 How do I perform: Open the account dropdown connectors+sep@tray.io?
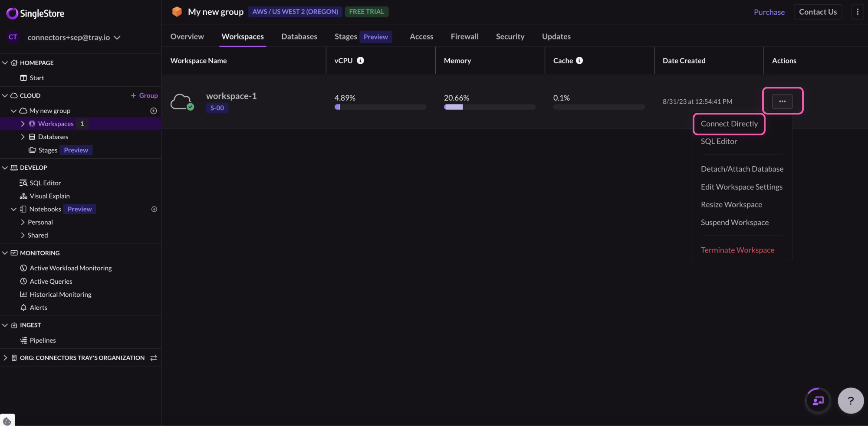tap(74, 37)
